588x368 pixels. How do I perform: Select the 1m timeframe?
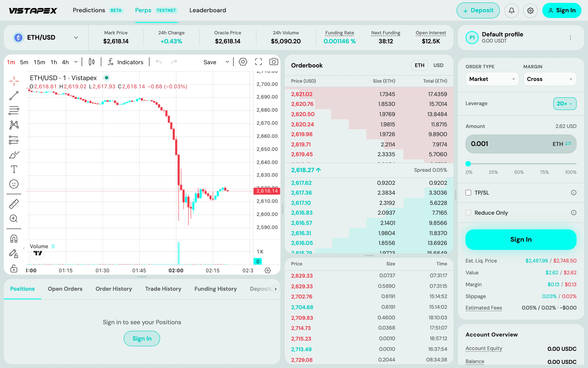point(11,62)
